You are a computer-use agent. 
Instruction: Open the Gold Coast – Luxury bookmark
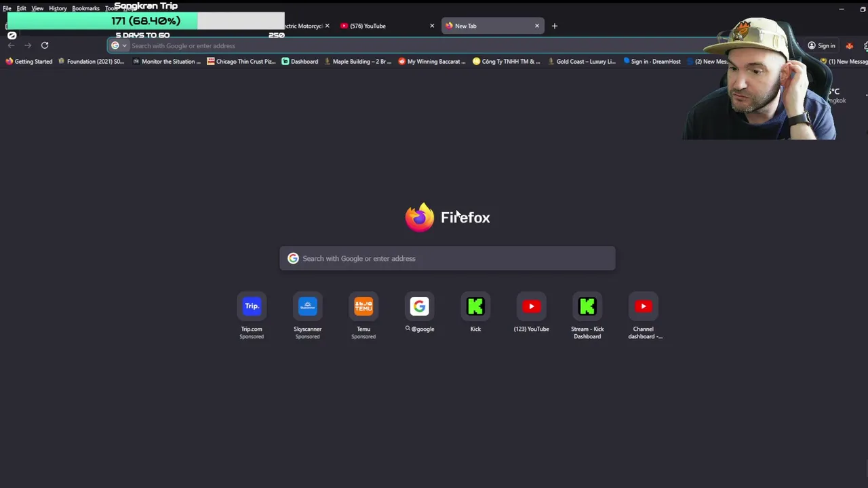[x=581, y=61]
